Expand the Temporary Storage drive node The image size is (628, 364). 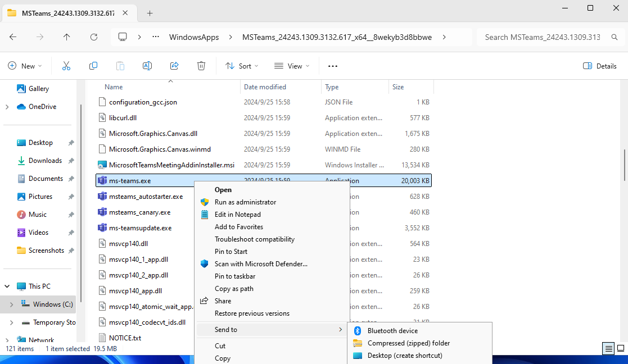(11, 322)
